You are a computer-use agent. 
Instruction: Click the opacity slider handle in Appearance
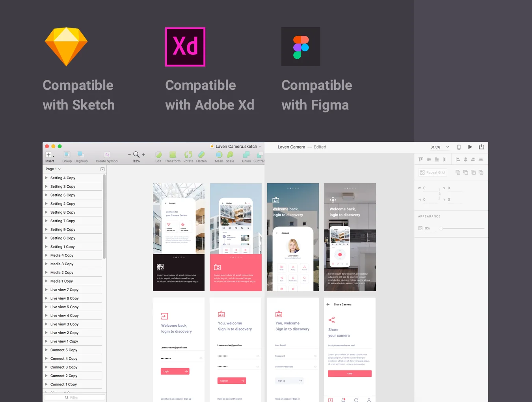coord(441,228)
